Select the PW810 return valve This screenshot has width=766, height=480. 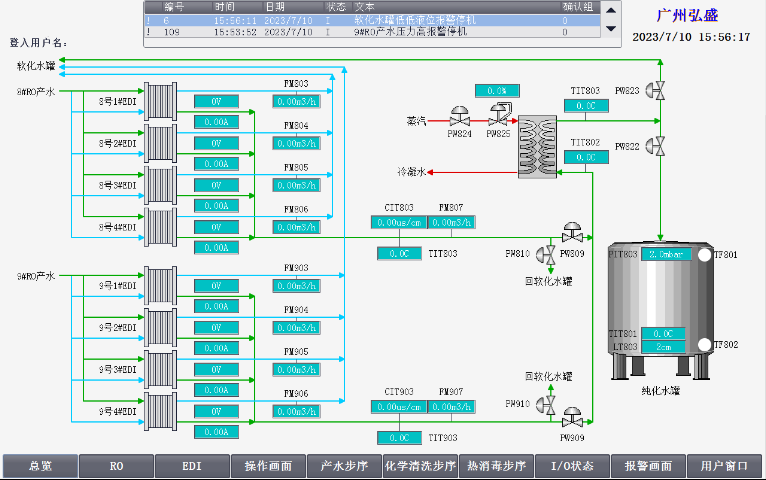tap(548, 254)
